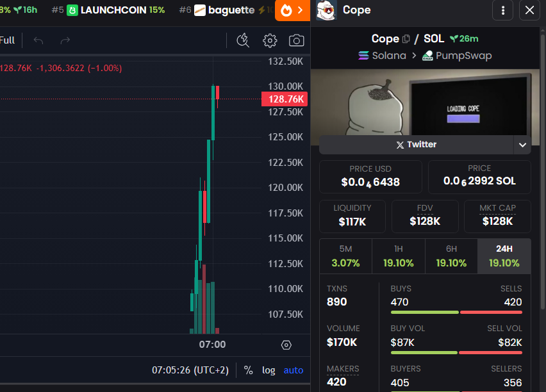Click the TXNS 890 value
Viewport: 546px width, 392px height.
pos(336,302)
